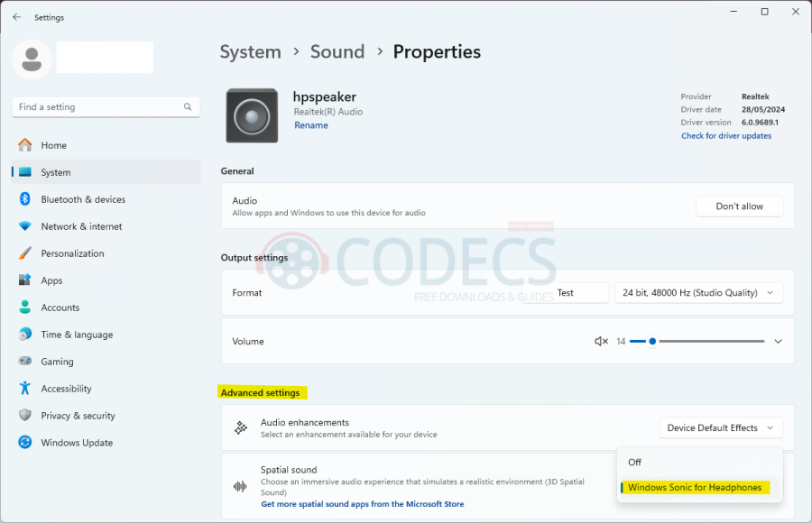Open Windows Update page
The width and height of the screenshot is (812, 523).
pyautogui.click(x=106, y=442)
